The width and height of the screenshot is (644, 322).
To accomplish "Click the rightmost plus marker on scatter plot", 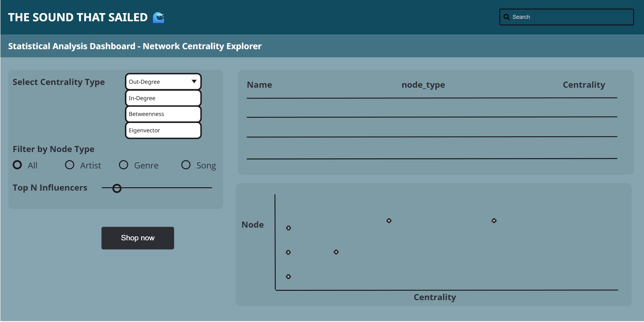I will (494, 221).
